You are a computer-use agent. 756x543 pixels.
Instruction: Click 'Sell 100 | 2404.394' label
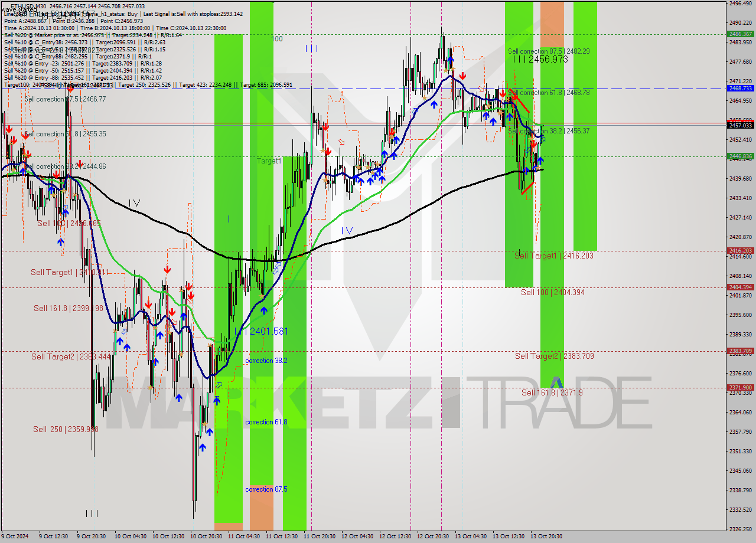pos(553,292)
